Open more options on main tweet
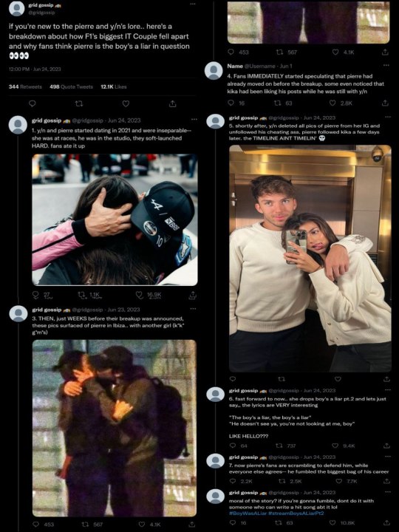This screenshot has width=399, height=532. tap(193, 4)
